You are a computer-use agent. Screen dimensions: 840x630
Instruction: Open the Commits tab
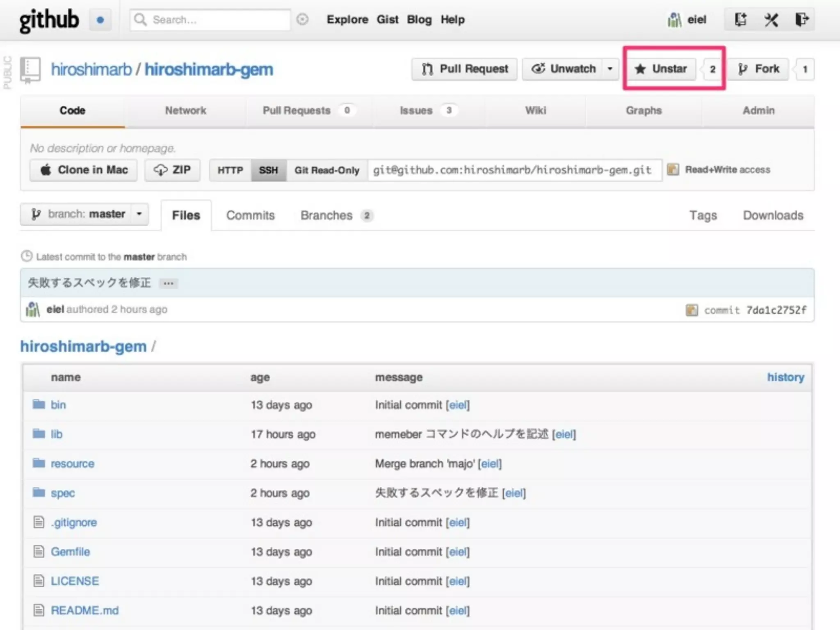point(250,215)
